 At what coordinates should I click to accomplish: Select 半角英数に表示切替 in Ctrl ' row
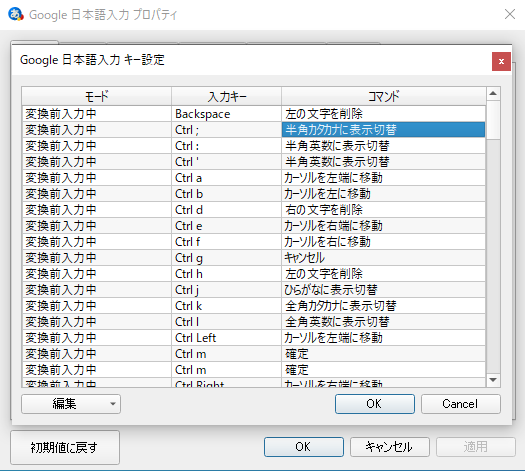click(x=383, y=162)
